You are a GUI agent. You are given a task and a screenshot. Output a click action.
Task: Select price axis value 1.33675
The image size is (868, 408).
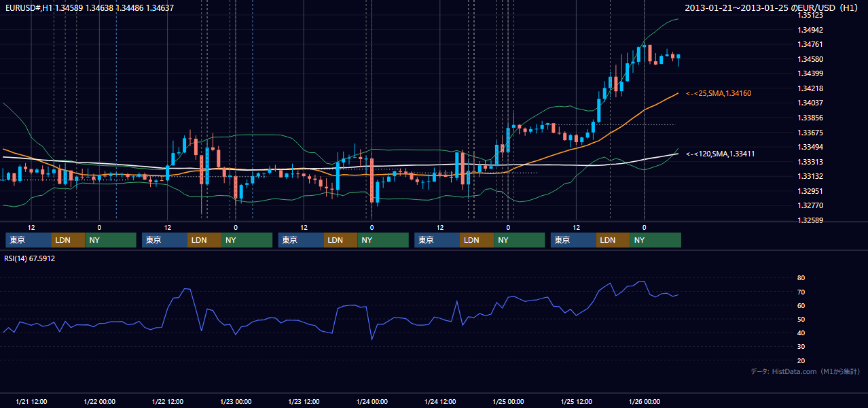(810, 133)
